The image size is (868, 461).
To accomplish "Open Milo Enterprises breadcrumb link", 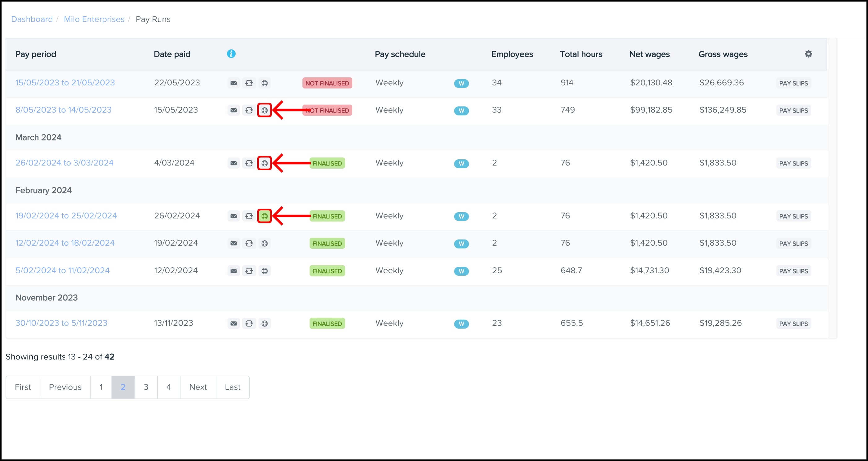I will (x=94, y=19).
